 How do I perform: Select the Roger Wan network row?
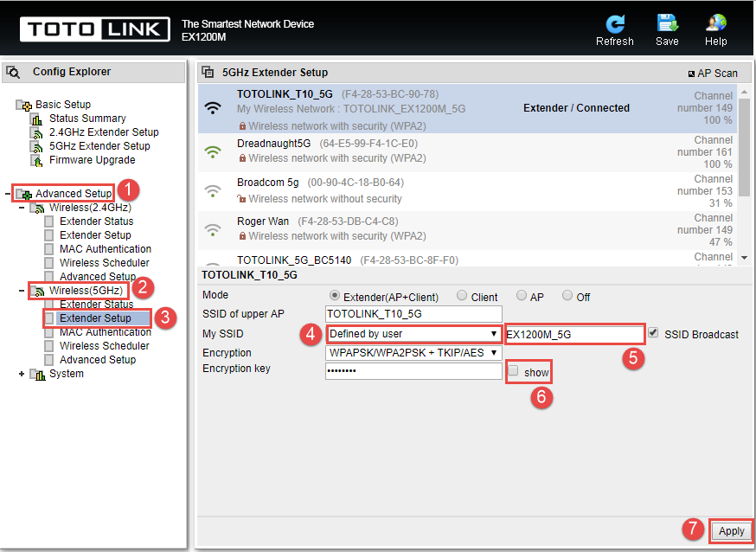point(467,230)
